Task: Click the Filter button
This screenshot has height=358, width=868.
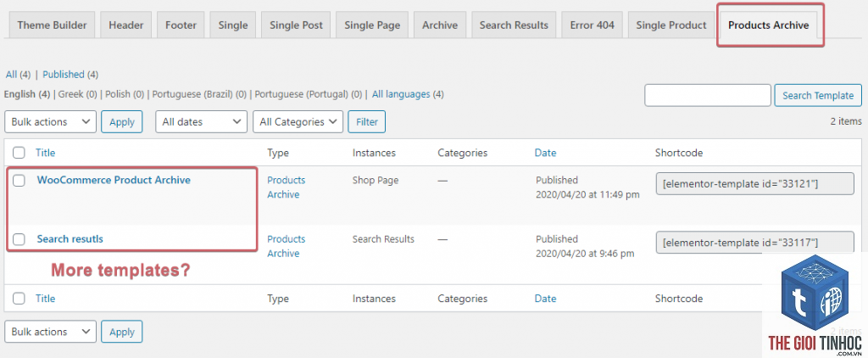Action: [366, 122]
